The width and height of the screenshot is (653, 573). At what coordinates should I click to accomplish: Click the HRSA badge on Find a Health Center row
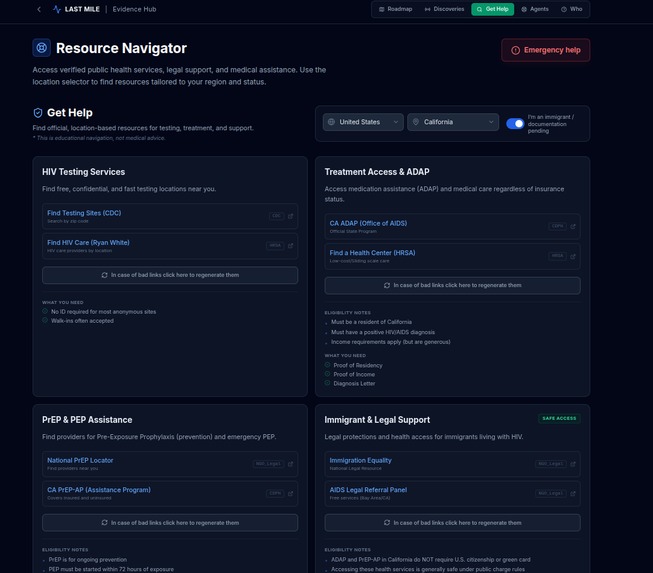coord(558,256)
